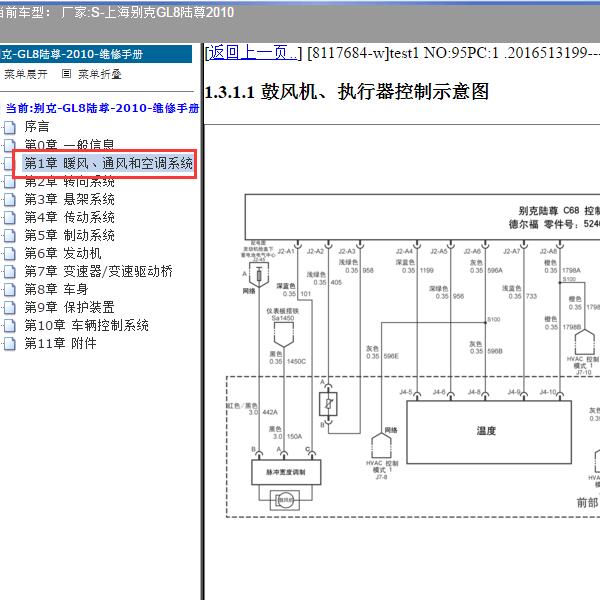600x600 pixels.
Task: Open 第8章 车身 chapter
Action: [56, 289]
